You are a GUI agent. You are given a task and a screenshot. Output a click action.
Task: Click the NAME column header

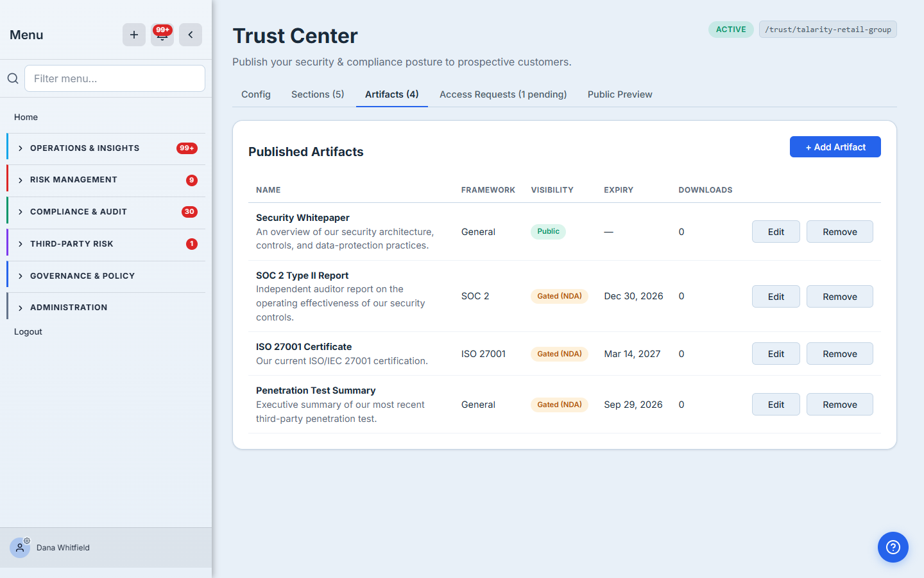pyautogui.click(x=268, y=190)
